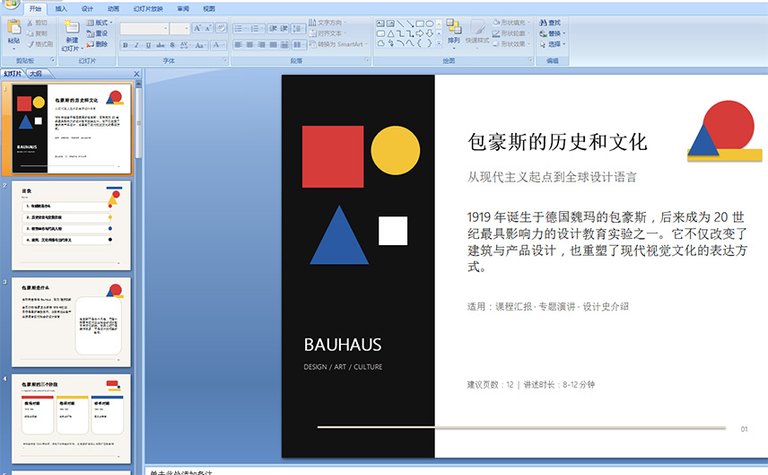Change font color with the A icon
The width and height of the screenshot is (768, 475).
216,45
